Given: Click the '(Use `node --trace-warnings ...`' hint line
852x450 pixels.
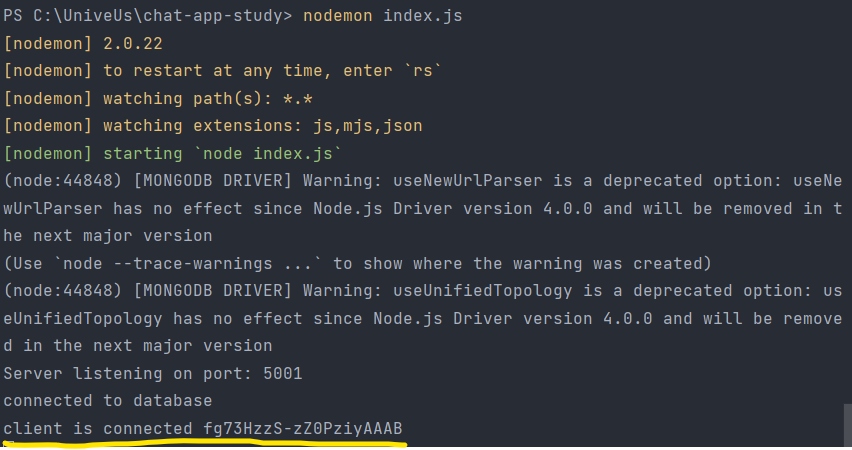Looking at the screenshot, I should 357,264.
